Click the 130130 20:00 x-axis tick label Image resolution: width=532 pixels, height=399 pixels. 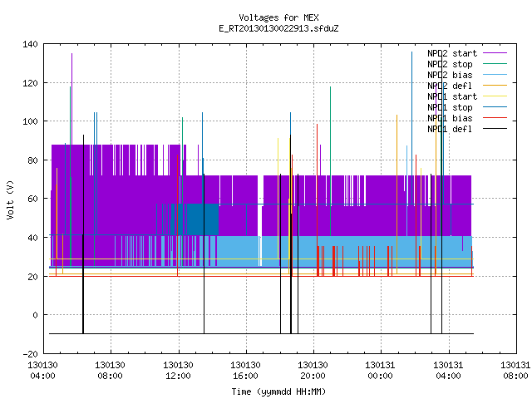tap(313, 371)
